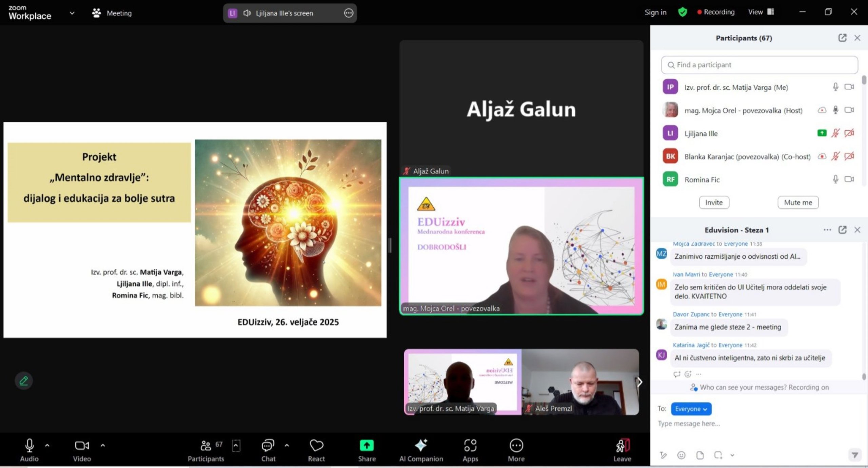Toggle camera with Video button

82,446
